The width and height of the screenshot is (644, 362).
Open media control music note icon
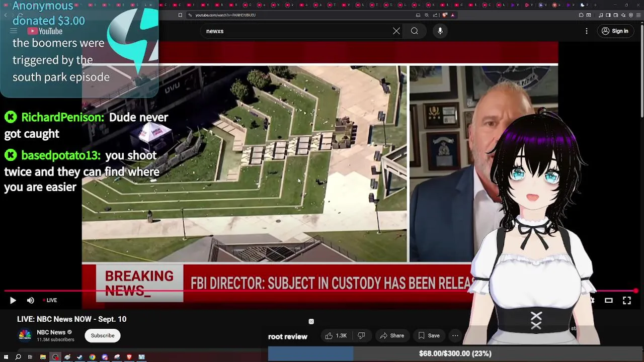coord(601,15)
